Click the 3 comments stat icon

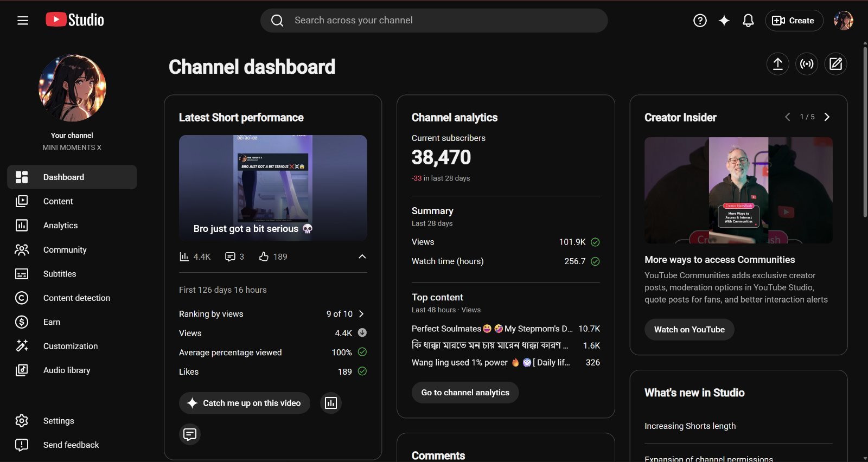tap(230, 256)
